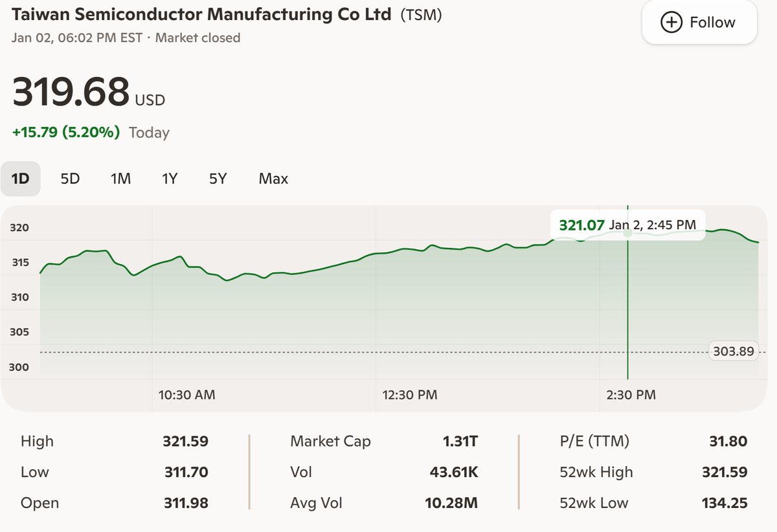Viewport: 777px width, 532px height.
Task: Show the Max historical chart range
Action: [x=273, y=179]
